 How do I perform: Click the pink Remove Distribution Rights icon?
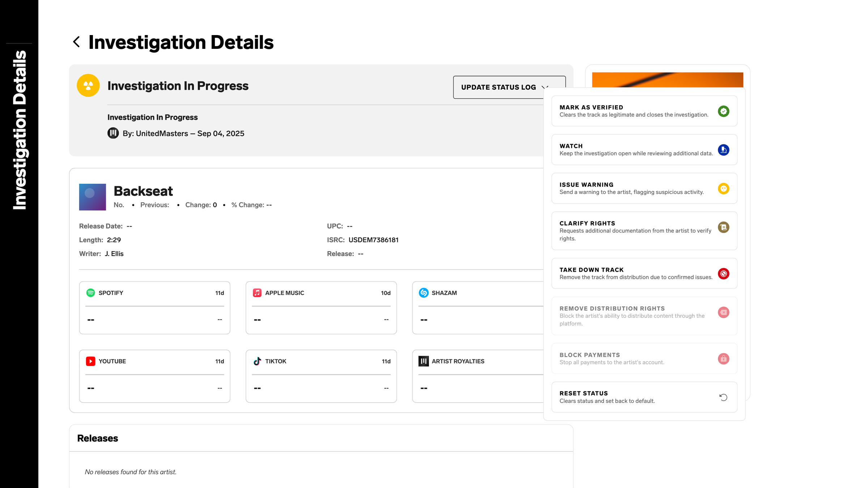pos(723,312)
